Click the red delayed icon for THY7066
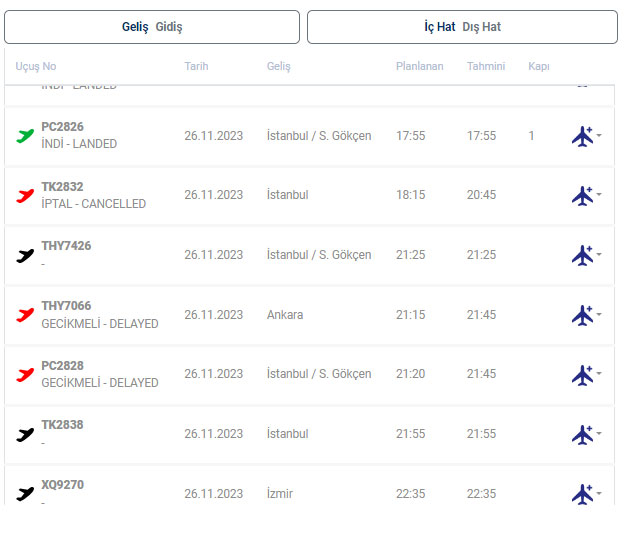The height and width of the screenshot is (538, 628). coord(25,315)
